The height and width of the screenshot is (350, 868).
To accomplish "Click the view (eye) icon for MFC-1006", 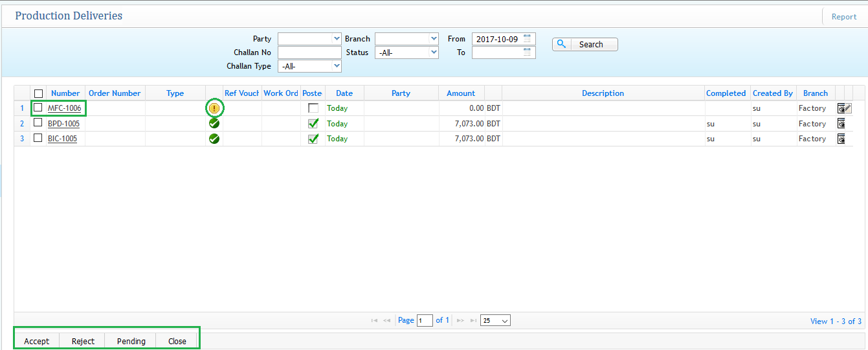I will coord(841,108).
